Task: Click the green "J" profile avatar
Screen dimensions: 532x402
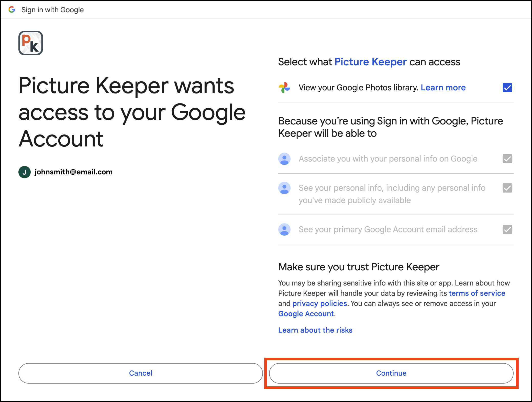Action: [24, 172]
